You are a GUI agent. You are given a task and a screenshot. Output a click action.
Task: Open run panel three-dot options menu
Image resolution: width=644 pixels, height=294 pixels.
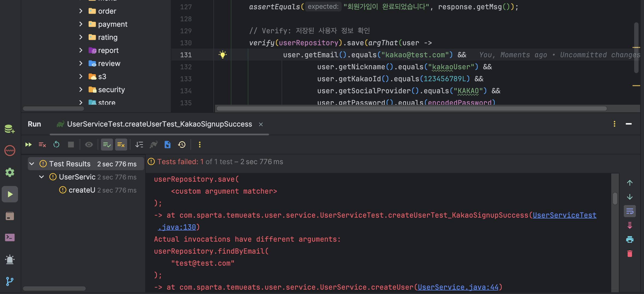[x=615, y=124]
